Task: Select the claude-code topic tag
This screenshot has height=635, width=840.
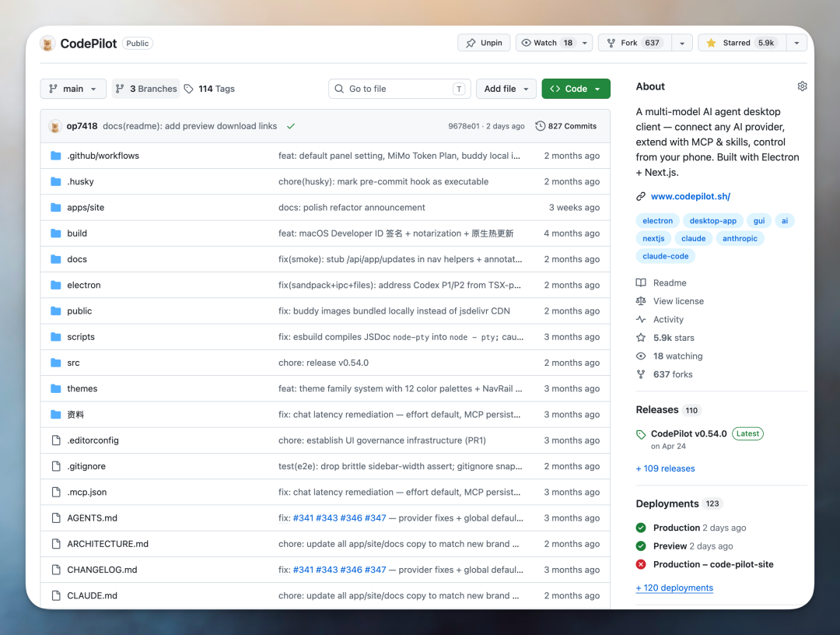Action: (665, 256)
